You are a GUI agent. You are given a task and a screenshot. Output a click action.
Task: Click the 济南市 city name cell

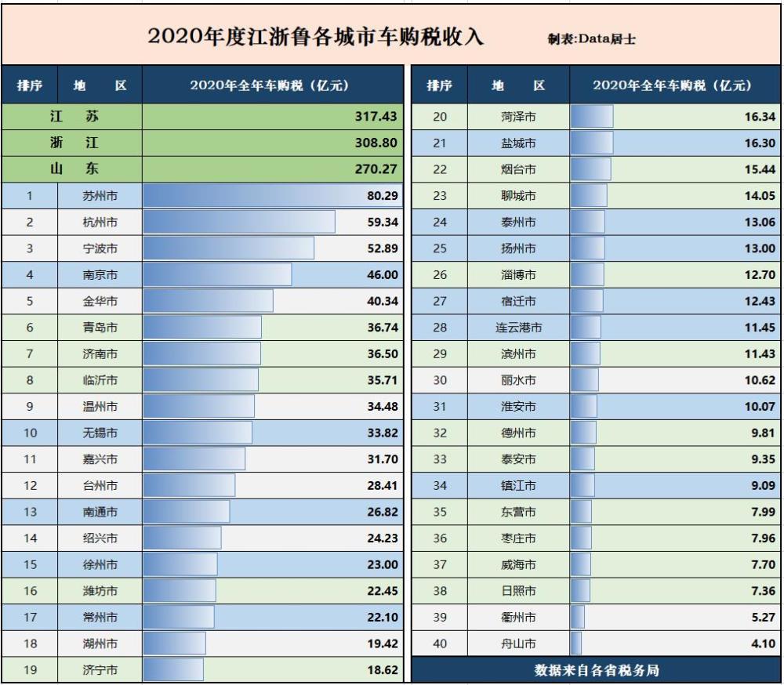(x=100, y=353)
